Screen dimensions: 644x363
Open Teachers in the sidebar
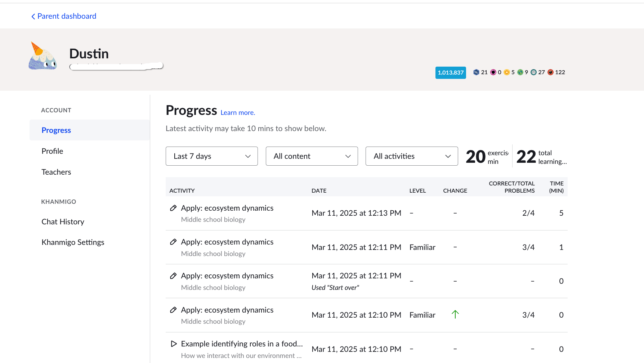(x=56, y=172)
